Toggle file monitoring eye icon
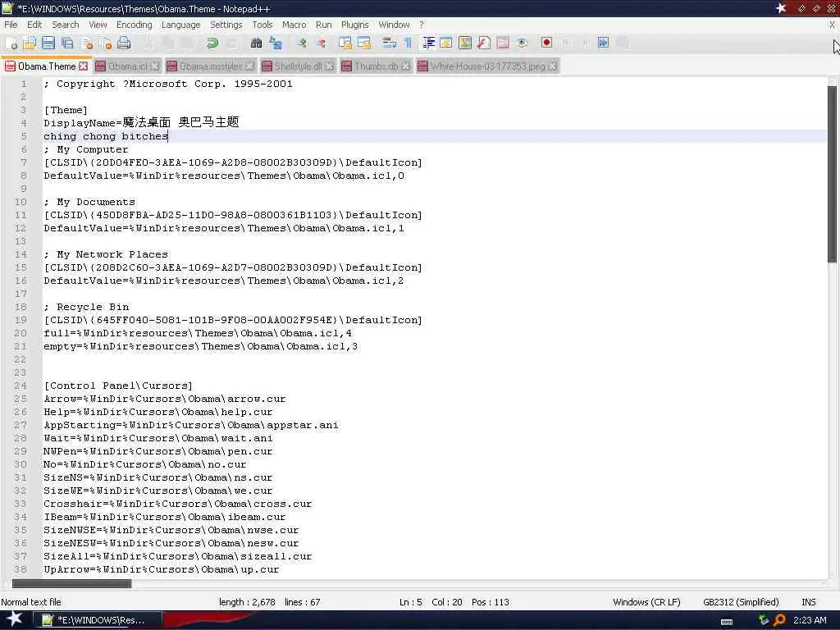840x630 pixels. [x=523, y=43]
